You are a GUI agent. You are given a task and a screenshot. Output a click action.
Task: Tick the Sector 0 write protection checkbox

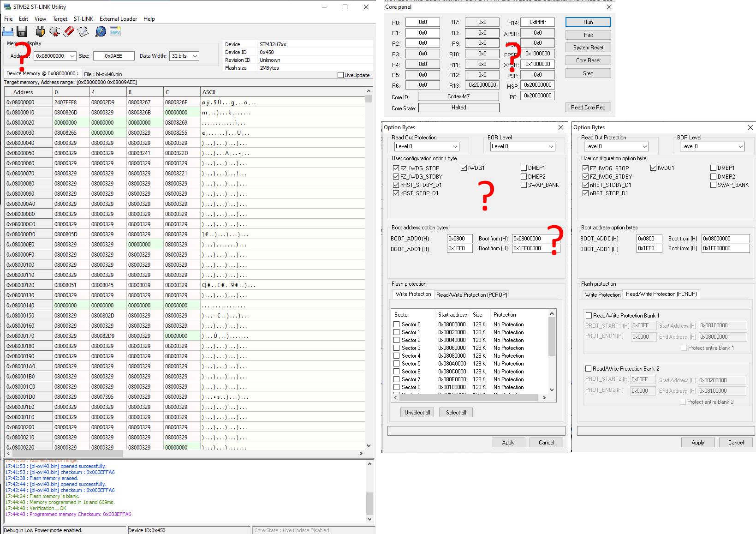(396, 324)
